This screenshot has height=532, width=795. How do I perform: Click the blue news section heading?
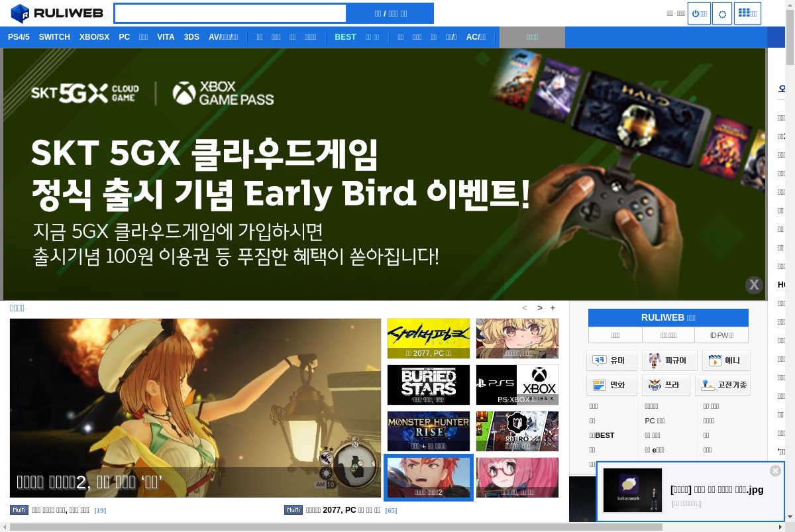(17, 308)
